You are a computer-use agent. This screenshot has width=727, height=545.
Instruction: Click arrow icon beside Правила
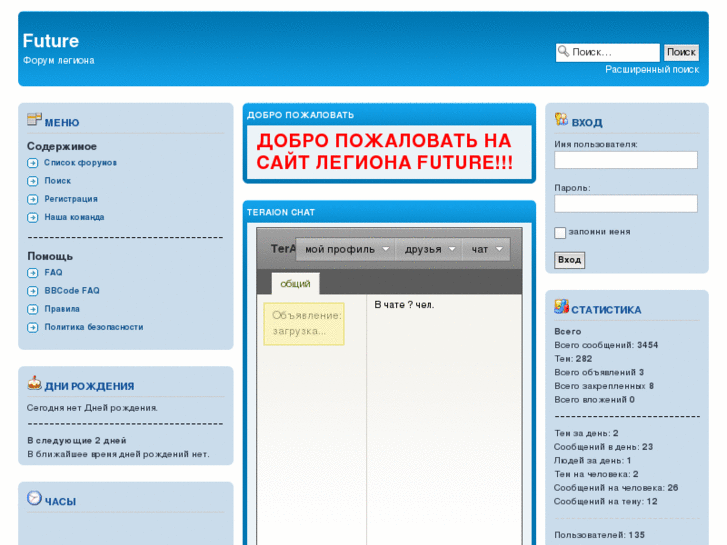32,309
